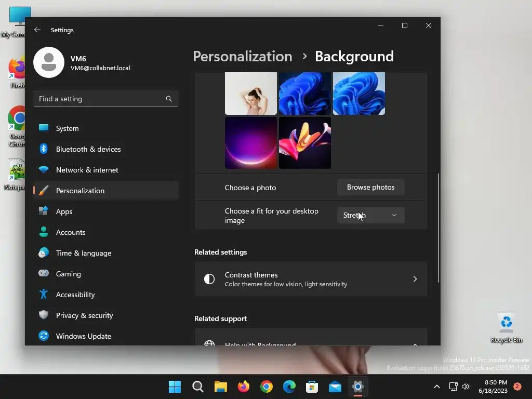Select the light blue bloom wallpaper thumbnail
Image resolution: width=532 pixels, height=399 pixels.
[358, 94]
